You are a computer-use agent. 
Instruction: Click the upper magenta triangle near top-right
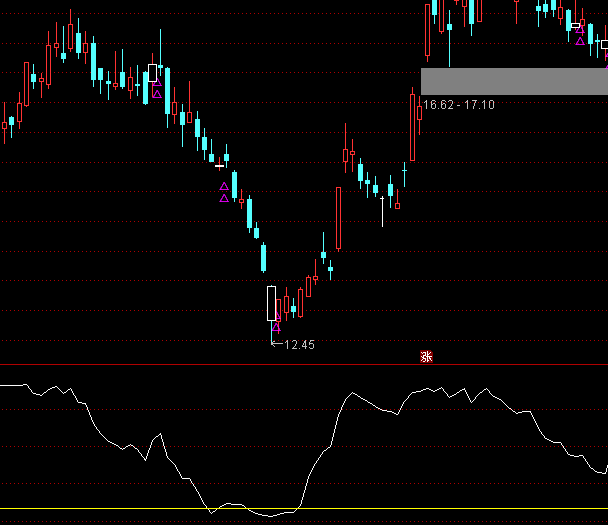tap(580, 30)
